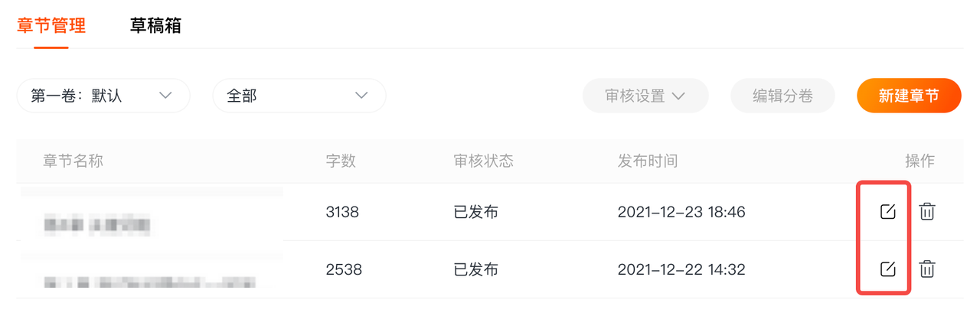Click the 审核状态 column header

(483, 161)
